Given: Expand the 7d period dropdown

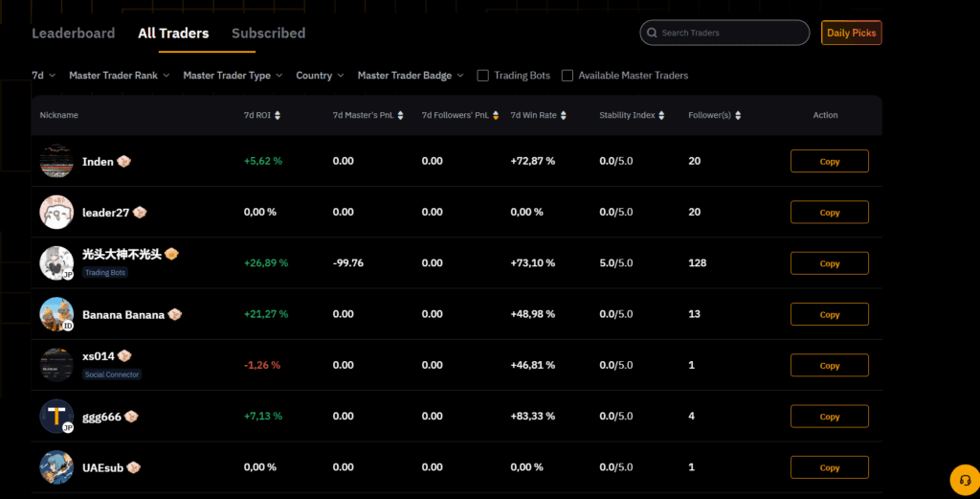Looking at the screenshot, I should tap(43, 76).
